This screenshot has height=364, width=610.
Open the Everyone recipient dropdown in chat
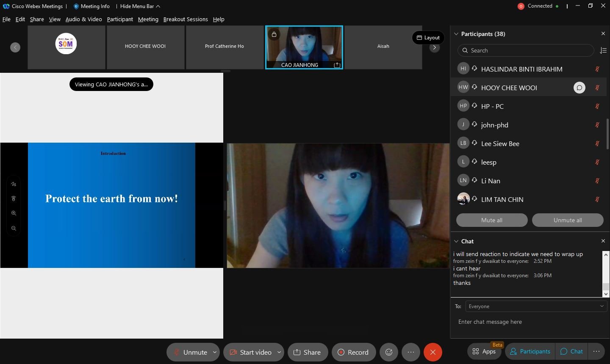[x=536, y=306]
